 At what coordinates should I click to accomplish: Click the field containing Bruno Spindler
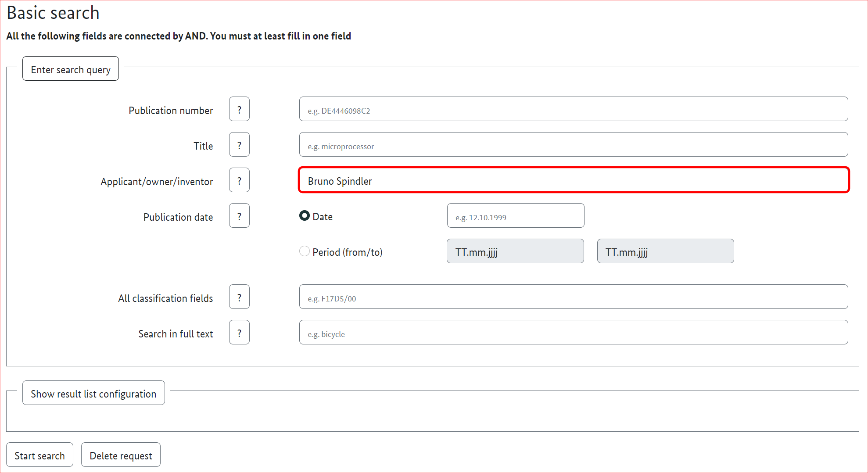tap(573, 180)
